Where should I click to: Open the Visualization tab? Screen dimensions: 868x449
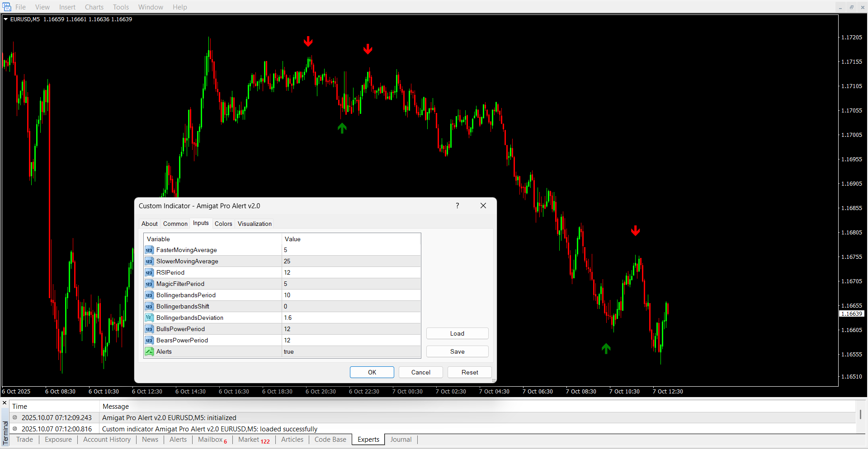pos(255,224)
